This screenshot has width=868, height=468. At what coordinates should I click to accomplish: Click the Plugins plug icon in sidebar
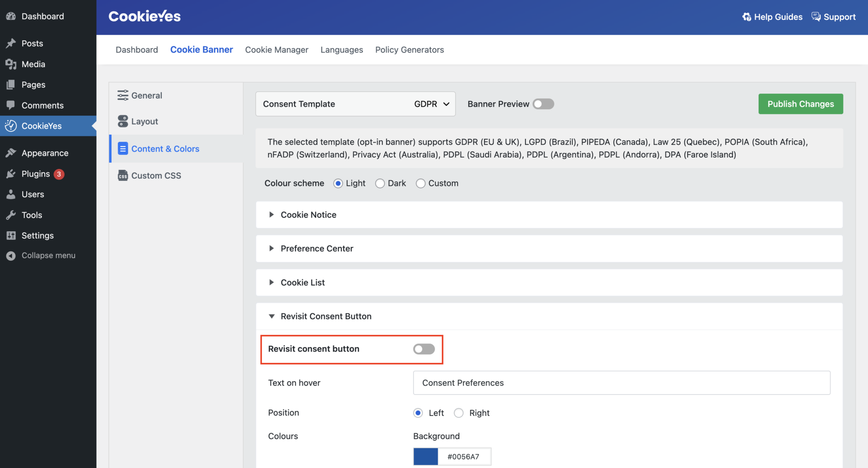click(11, 174)
